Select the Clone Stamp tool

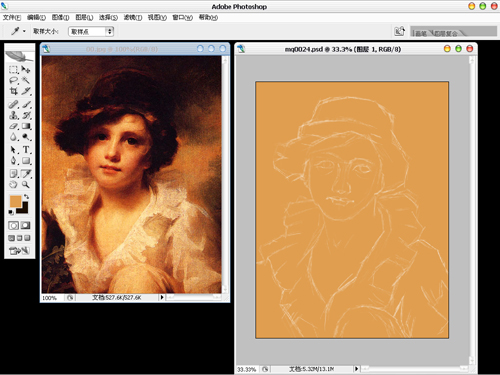click(x=13, y=115)
